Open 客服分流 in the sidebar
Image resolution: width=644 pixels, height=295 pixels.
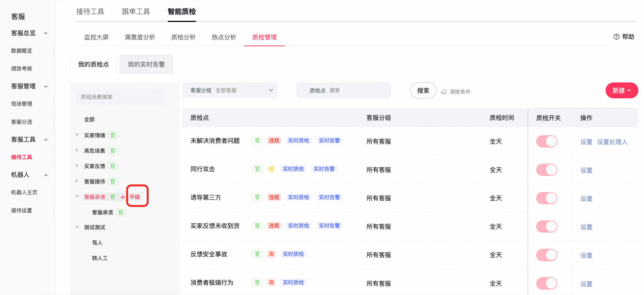click(x=22, y=122)
